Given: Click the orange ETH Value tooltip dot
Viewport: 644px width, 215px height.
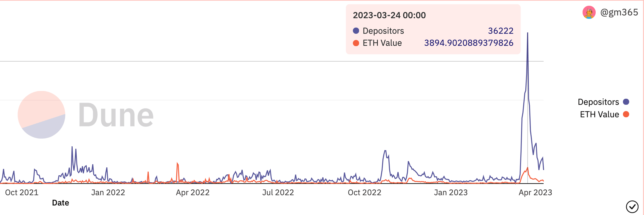Looking at the screenshot, I should pos(356,43).
